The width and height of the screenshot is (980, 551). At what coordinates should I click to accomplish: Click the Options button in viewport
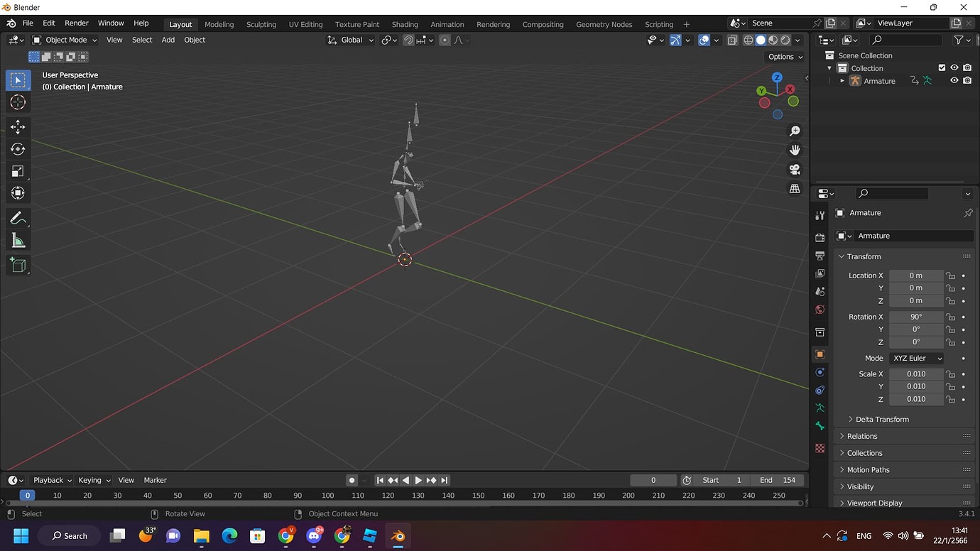tap(785, 57)
